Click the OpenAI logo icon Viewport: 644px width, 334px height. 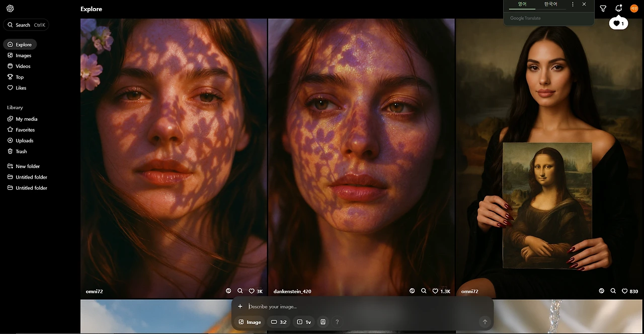(10, 9)
